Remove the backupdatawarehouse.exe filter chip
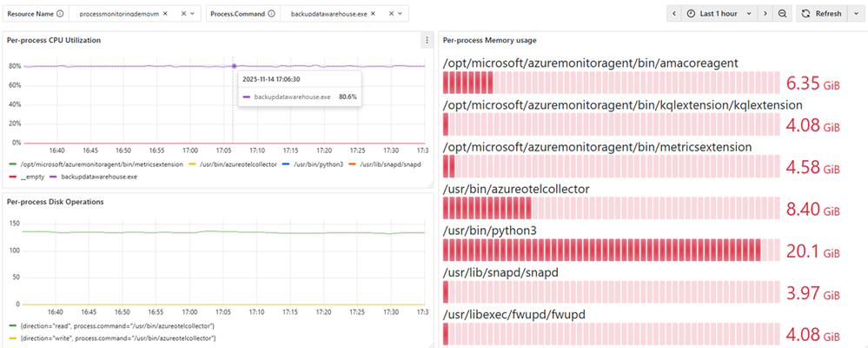The image size is (868, 348). pyautogui.click(x=373, y=13)
